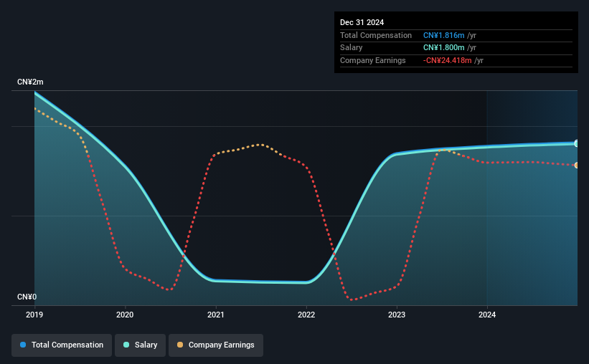Click the CN¥1.800m salary value
Image resolution: width=589 pixels, height=364 pixels.
point(443,48)
